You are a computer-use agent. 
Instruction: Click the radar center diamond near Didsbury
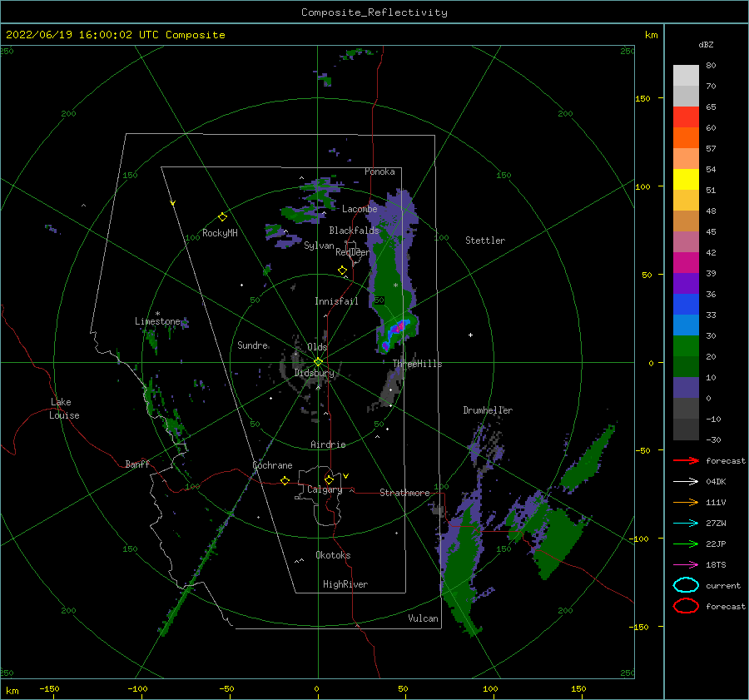(318, 362)
